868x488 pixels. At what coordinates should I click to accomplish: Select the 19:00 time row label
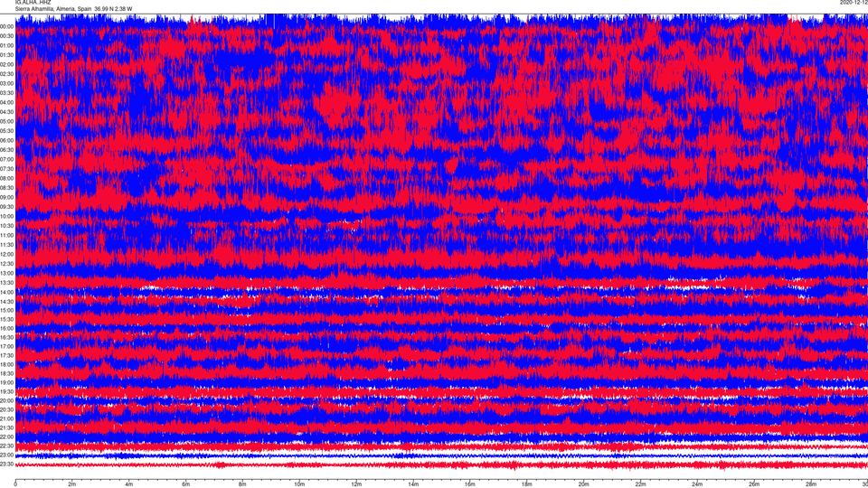pos(6,383)
